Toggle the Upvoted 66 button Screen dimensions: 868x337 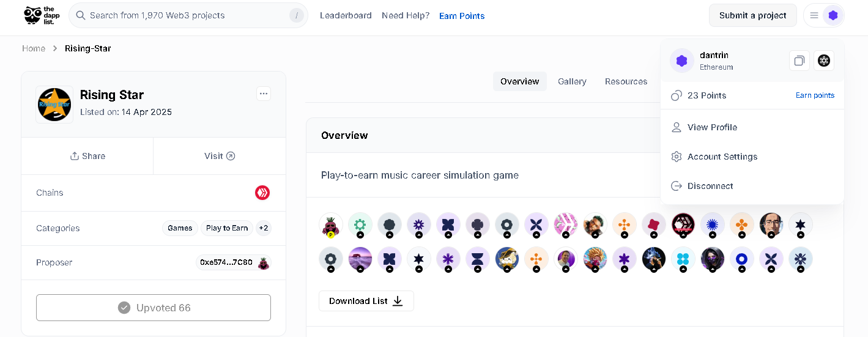coord(154,308)
